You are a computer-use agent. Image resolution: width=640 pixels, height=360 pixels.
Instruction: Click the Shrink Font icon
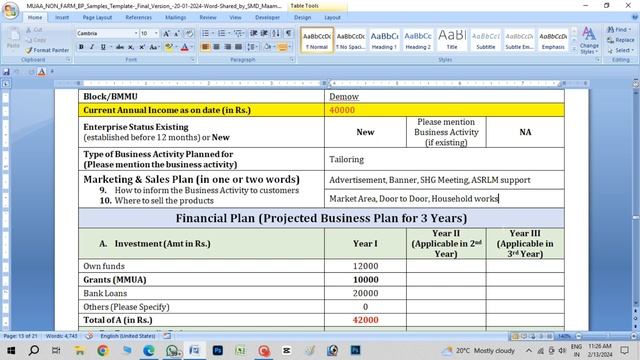click(x=177, y=33)
